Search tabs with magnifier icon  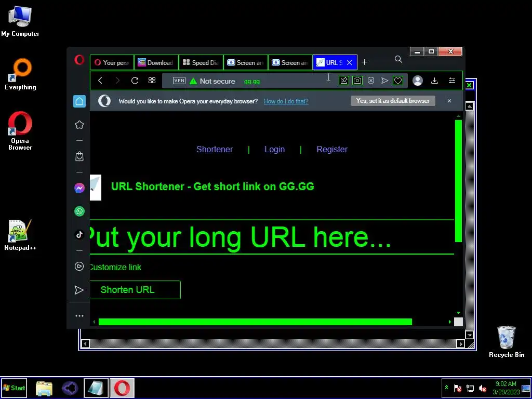tap(398, 60)
